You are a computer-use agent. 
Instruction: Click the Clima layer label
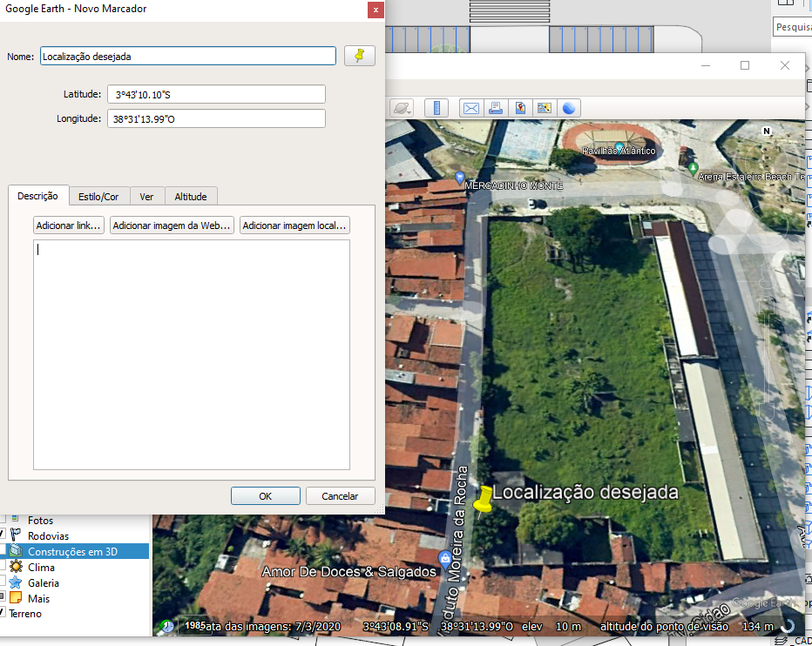click(41, 568)
